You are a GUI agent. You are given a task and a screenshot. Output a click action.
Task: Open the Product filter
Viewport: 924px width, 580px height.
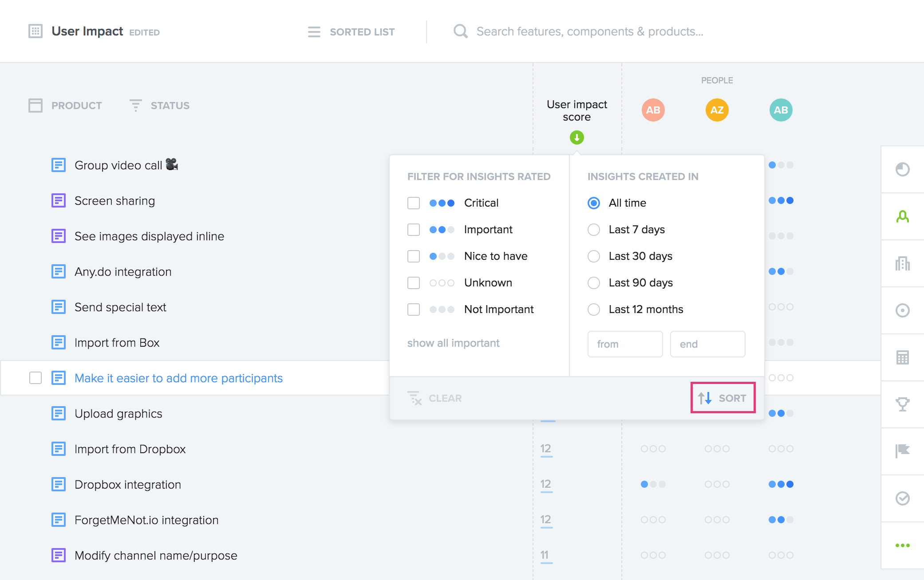click(x=65, y=106)
